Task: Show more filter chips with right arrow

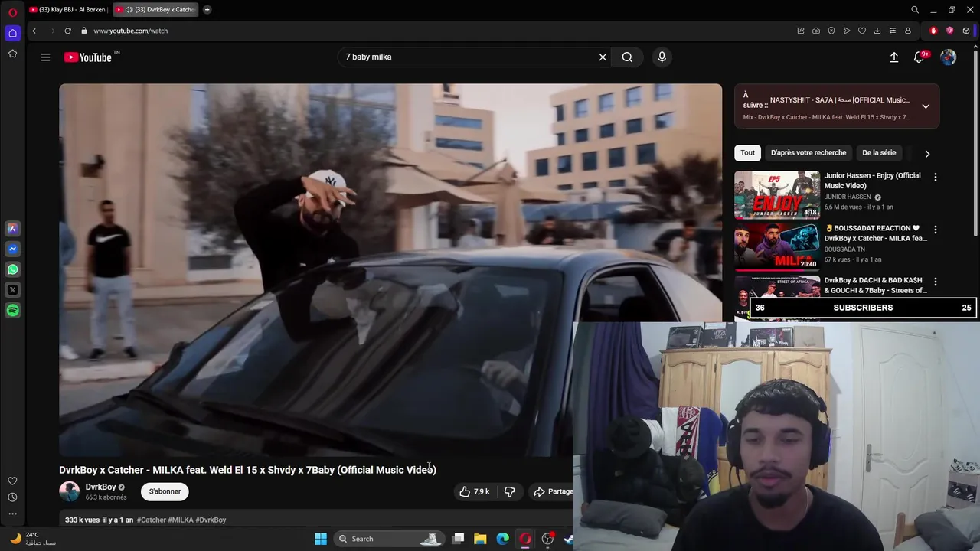Action: tap(927, 153)
